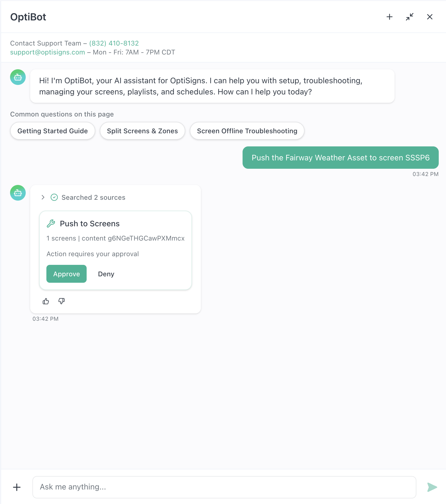Close the chat window with the X

[x=429, y=17]
